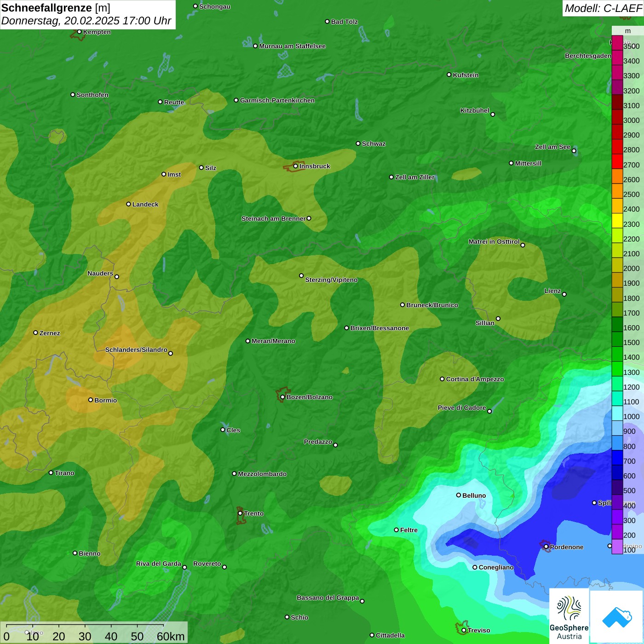Click the 'Steinach am Brenner' label
The image size is (644, 644).
click(274, 218)
